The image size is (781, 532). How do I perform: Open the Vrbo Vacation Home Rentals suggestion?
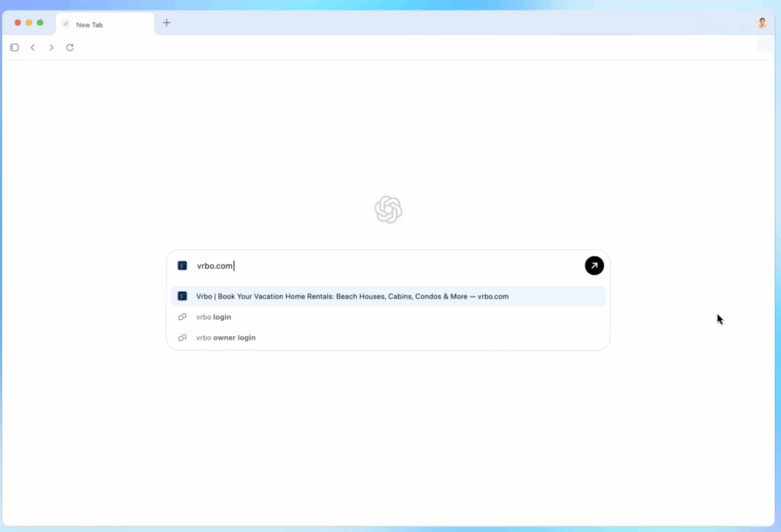pos(352,296)
